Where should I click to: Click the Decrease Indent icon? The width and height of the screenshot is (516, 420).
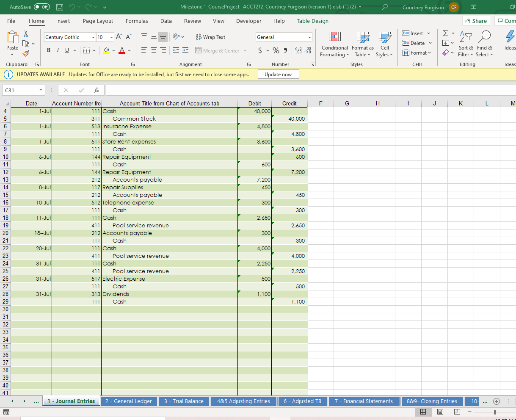coord(177,50)
